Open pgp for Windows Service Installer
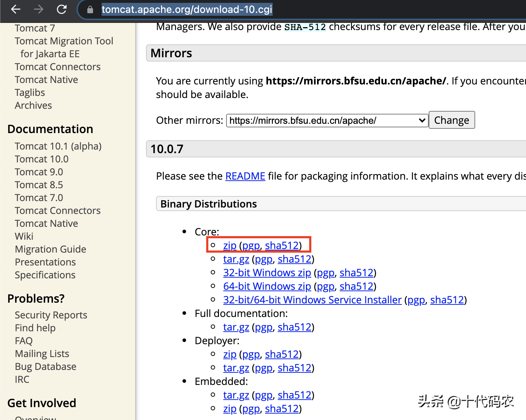 (x=417, y=300)
